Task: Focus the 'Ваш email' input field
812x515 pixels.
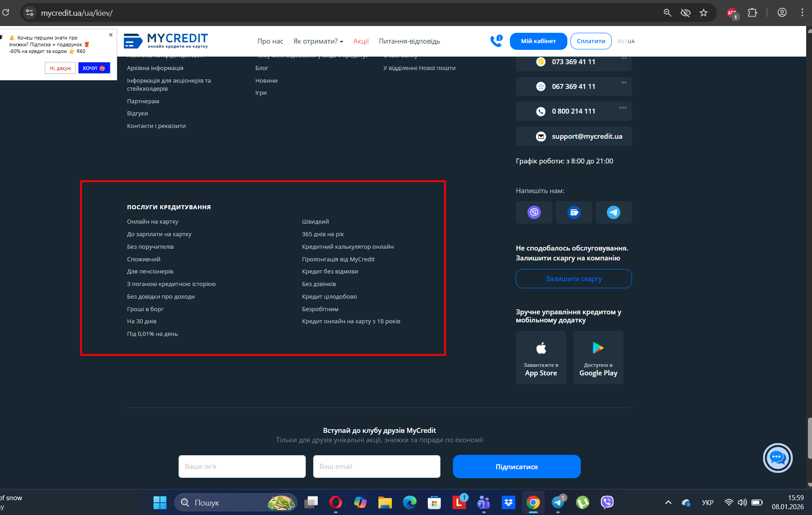Action: pos(377,467)
